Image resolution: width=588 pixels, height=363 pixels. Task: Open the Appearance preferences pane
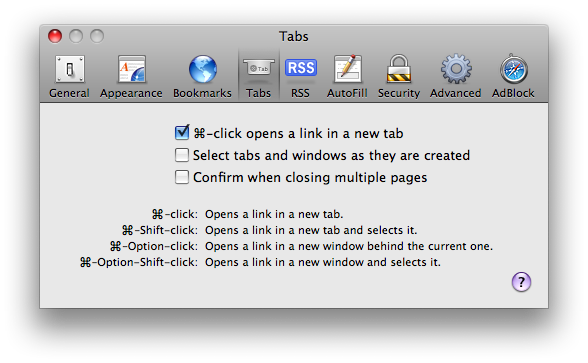131,76
